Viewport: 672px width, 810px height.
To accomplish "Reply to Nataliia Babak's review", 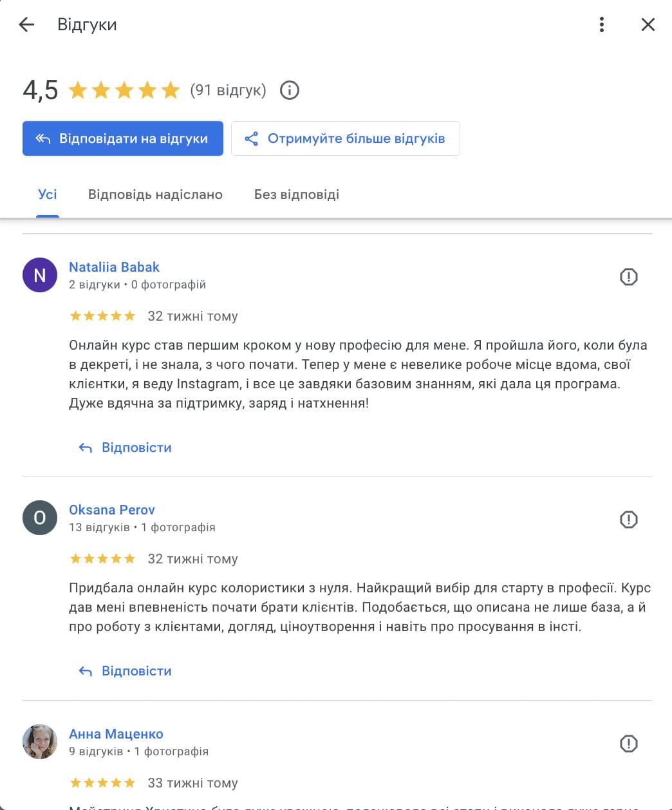I will [126, 447].
